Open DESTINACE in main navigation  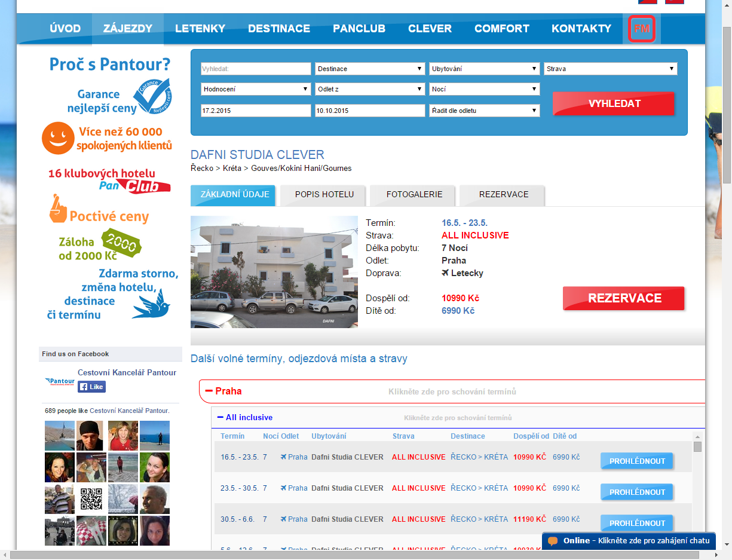click(x=279, y=28)
